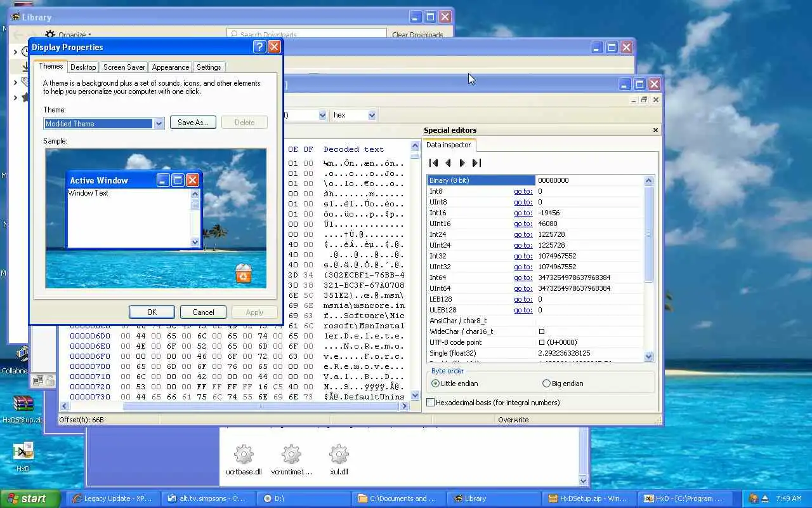Switch to Legacy Update taskbar button
This screenshot has height=508, width=812.
pos(113,498)
